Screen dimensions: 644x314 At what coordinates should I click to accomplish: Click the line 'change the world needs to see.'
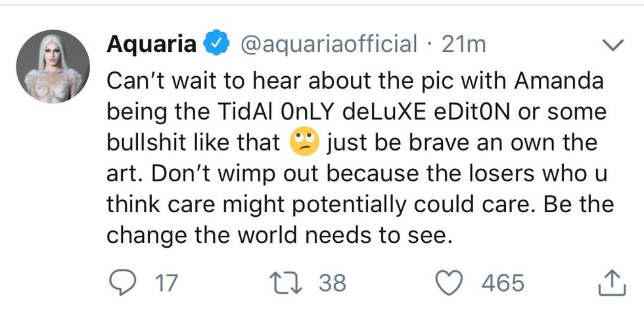[279, 235]
